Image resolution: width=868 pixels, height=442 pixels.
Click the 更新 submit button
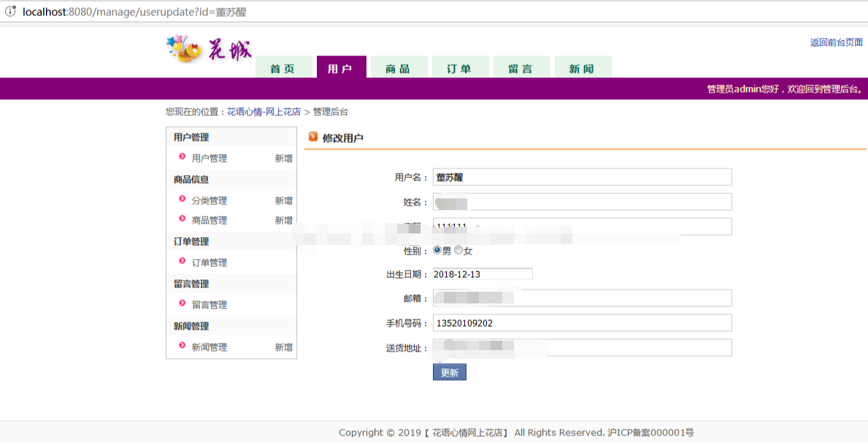[x=450, y=372]
